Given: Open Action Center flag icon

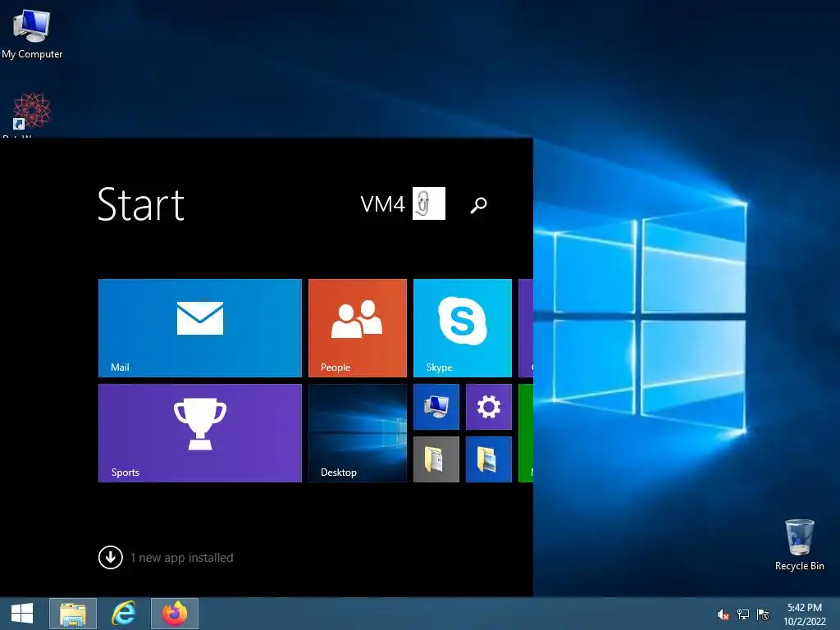Looking at the screenshot, I should pos(763,614).
